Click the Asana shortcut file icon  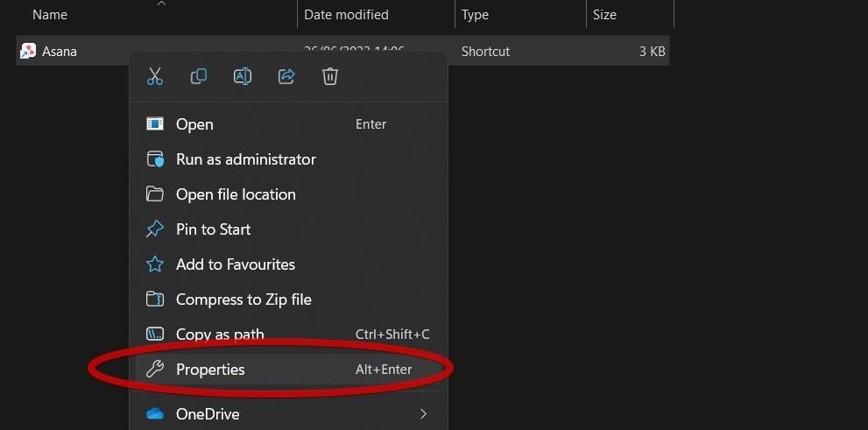click(x=28, y=51)
